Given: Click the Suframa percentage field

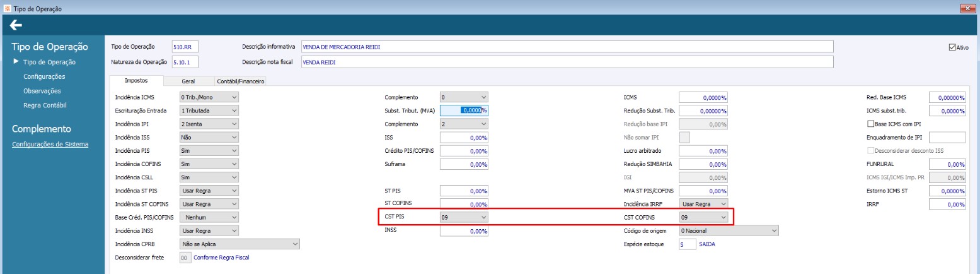Looking at the screenshot, I should [464, 164].
